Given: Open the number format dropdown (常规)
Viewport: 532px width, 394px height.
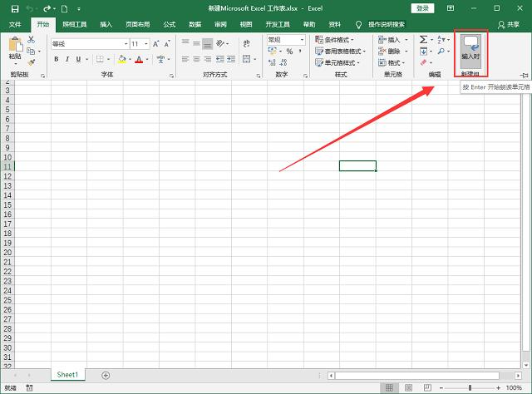Looking at the screenshot, I should click(x=286, y=40).
